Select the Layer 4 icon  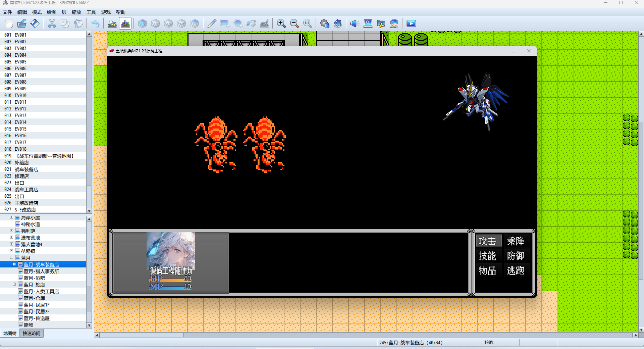pyautogui.click(x=195, y=23)
